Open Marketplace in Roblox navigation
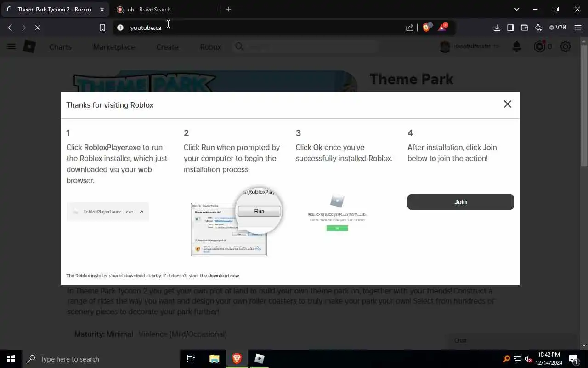Viewport: 588px width, 368px height. click(114, 47)
